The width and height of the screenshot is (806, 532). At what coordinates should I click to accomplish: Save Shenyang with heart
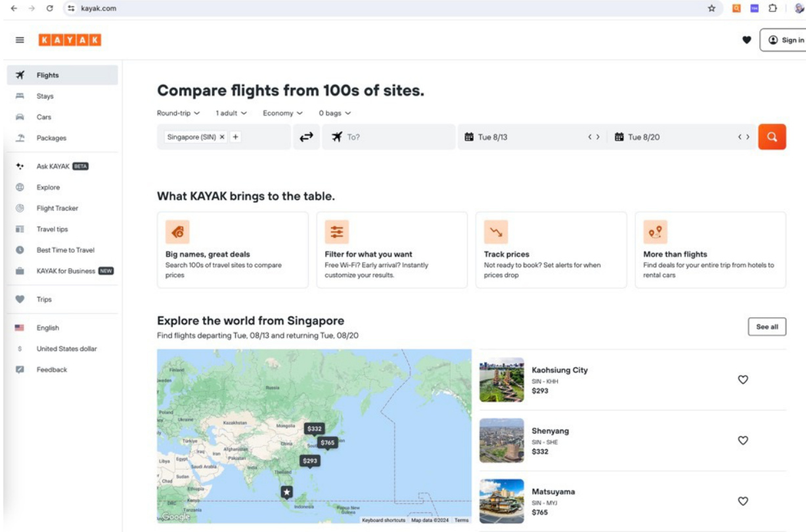[x=743, y=441]
